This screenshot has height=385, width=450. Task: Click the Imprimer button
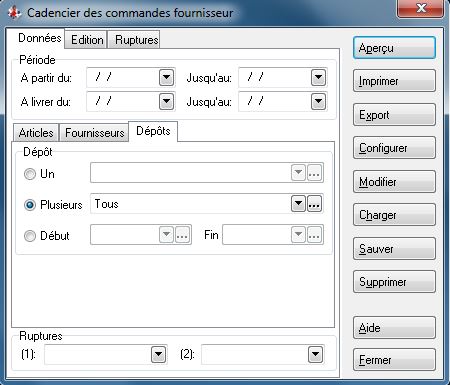tap(394, 81)
